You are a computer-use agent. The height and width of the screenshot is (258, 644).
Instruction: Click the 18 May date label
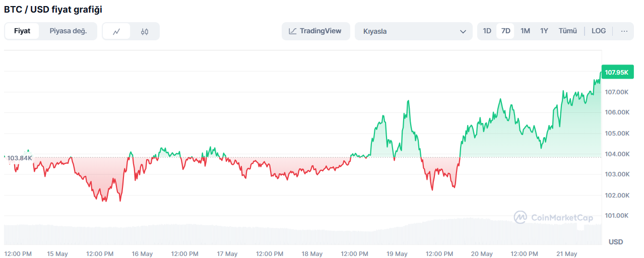click(x=312, y=254)
